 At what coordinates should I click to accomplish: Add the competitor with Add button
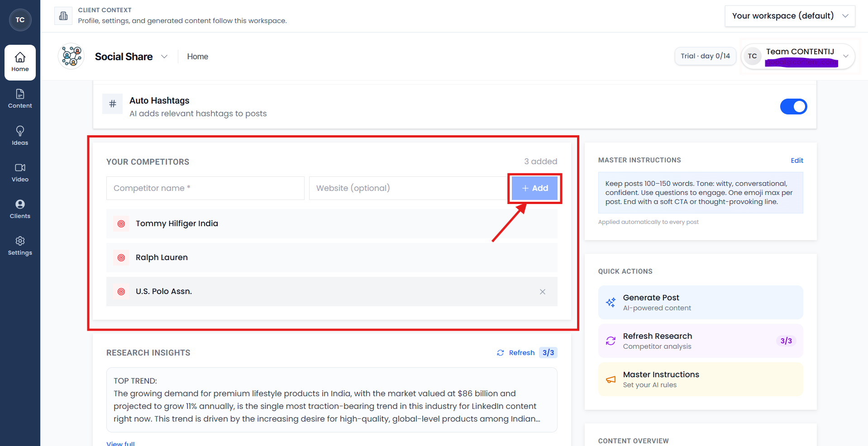click(x=534, y=188)
